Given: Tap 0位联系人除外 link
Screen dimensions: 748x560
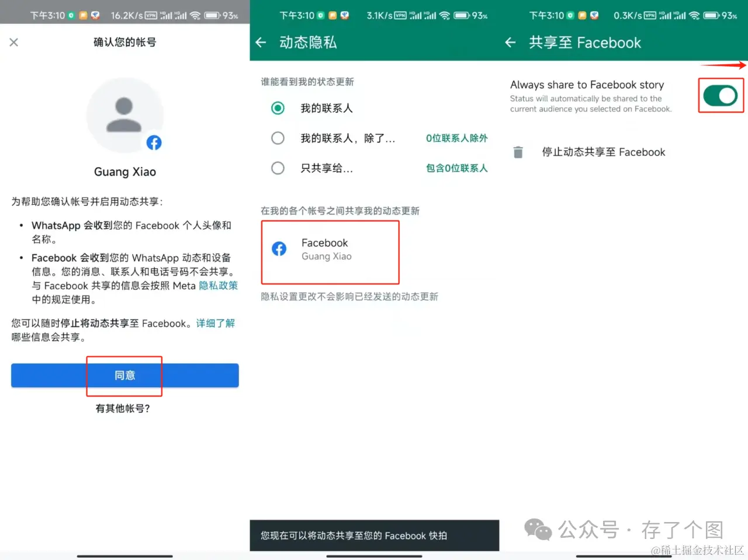Looking at the screenshot, I should pyautogui.click(x=456, y=138).
